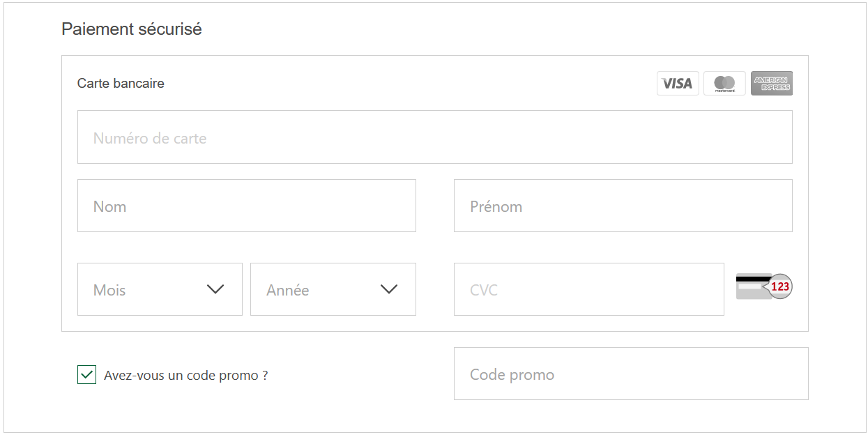
Task: Choose the American Express payment icon
Action: click(770, 83)
